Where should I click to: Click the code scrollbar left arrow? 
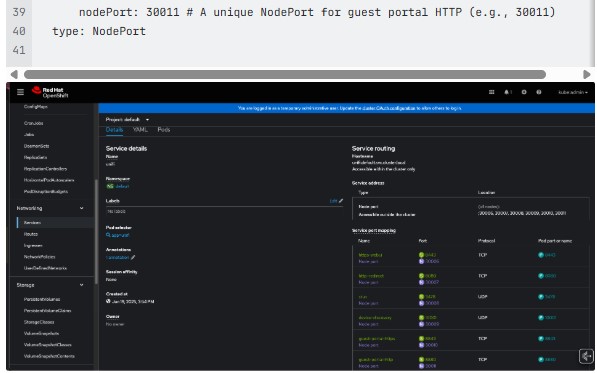click(14, 74)
